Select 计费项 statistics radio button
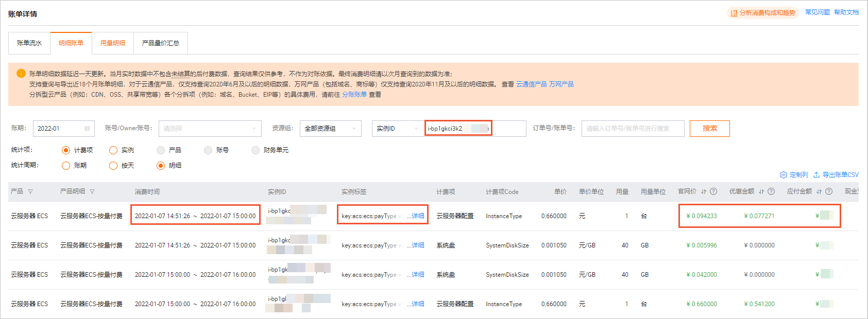This screenshot has height=319, width=868. coord(66,150)
